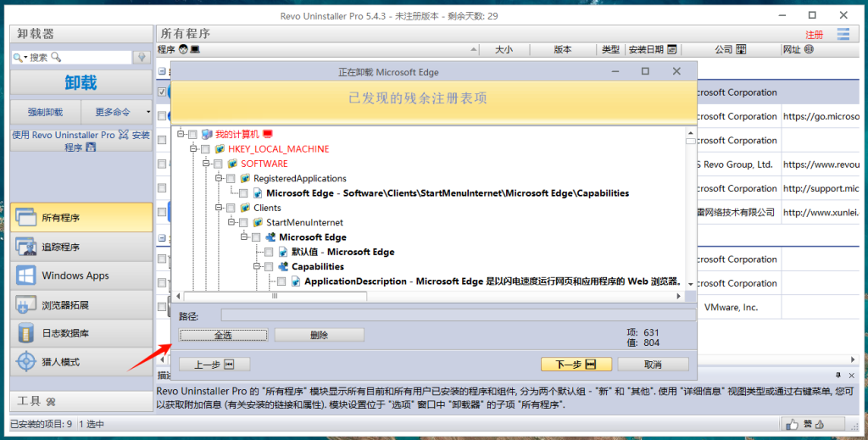This screenshot has height=440, width=868.
Task: Check the HKEY_LOCAL_MACHINE checkbox
Action: [x=205, y=149]
